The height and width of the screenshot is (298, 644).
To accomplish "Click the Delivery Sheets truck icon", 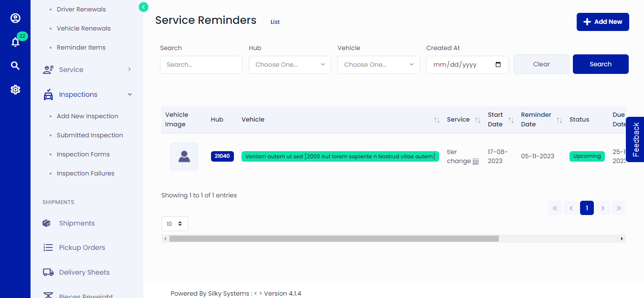I will pos(48,272).
